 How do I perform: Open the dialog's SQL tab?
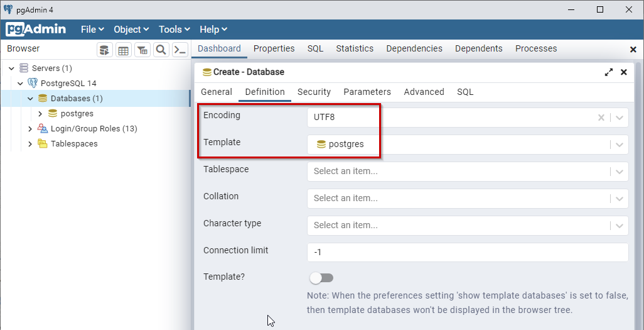pos(465,92)
